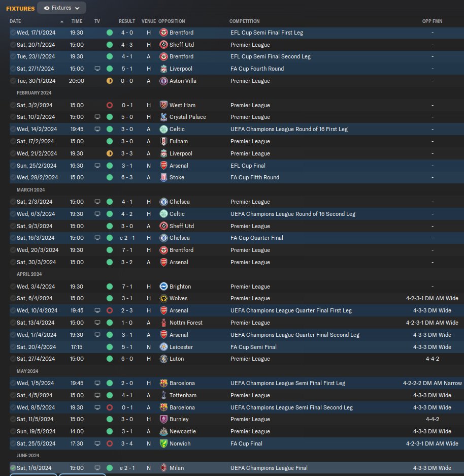Sort by the COMPETITION column header
The height and width of the screenshot is (476, 464).
tap(244, 21)
